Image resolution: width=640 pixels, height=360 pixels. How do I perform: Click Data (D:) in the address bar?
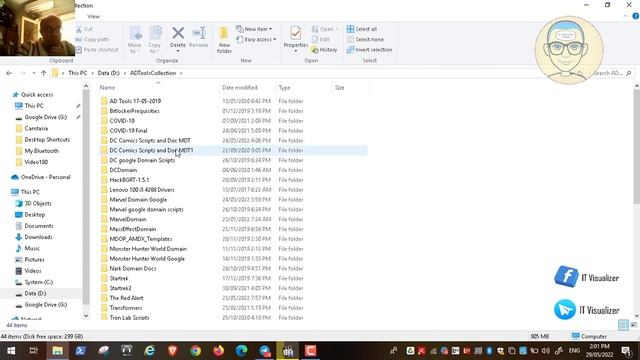(x=109, y=73)
